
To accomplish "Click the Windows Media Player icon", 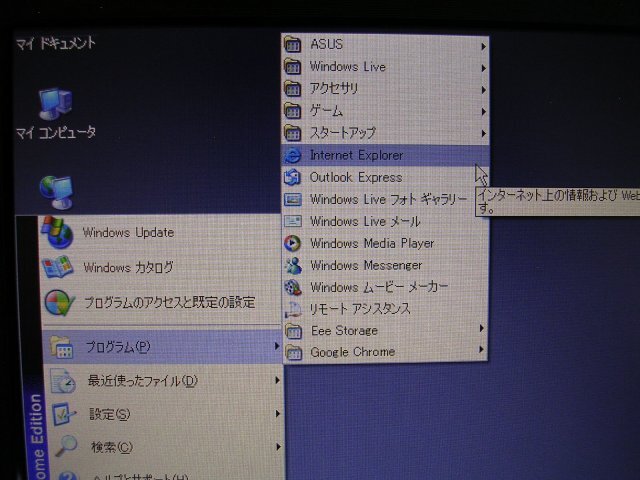I will 293,243.
